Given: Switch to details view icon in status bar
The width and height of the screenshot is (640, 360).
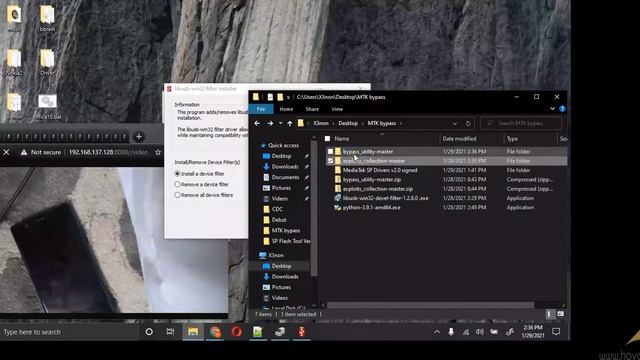Looking at the screenshot, I should click(x=549, y=314).
